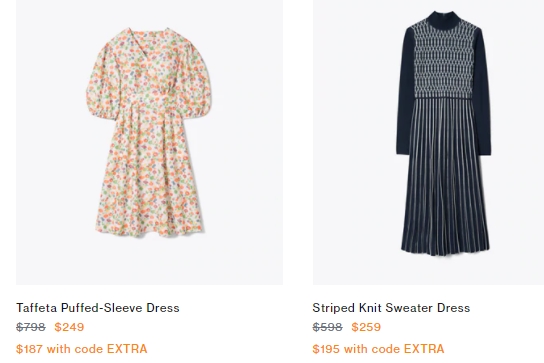Open the floral Taffeta Puffed-Sleeve Dress image
The width and height of the screenshot is (544, 363).
click(x=150, y=142)
